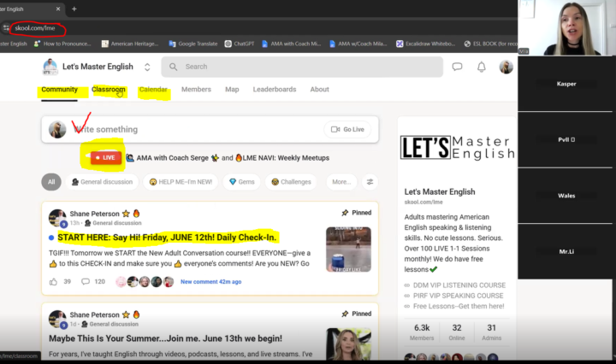Open the chat messages icon
Viewport: 616px width, 364px height.
point(457,67)
